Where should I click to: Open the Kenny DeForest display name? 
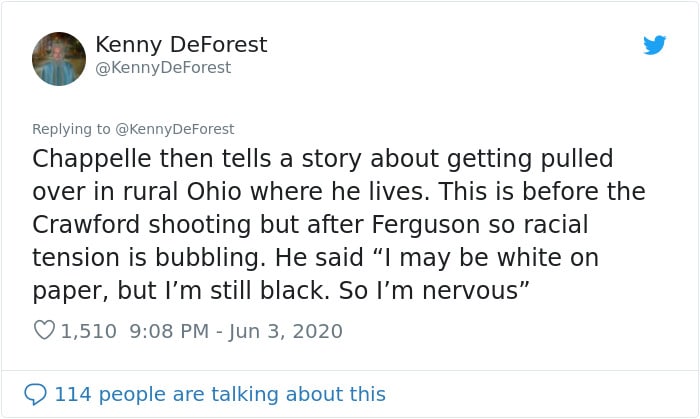(181, 45)
